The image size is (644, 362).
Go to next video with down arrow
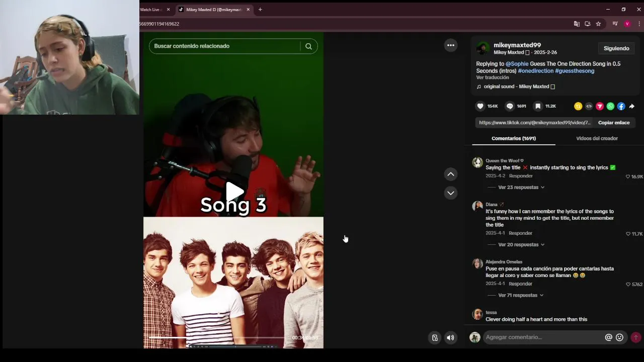click(451, 193)
